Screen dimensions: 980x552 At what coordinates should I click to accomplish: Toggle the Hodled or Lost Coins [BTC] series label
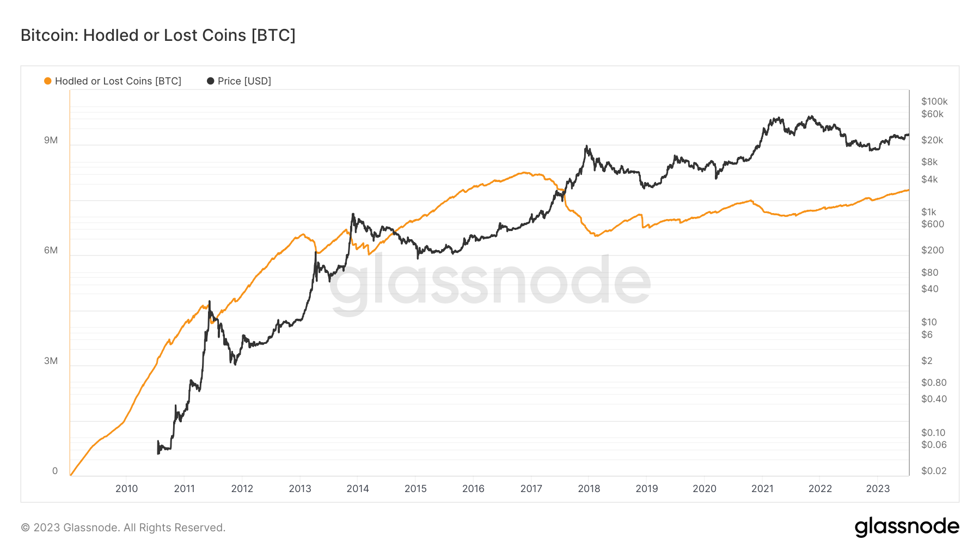tap(118, 81)
